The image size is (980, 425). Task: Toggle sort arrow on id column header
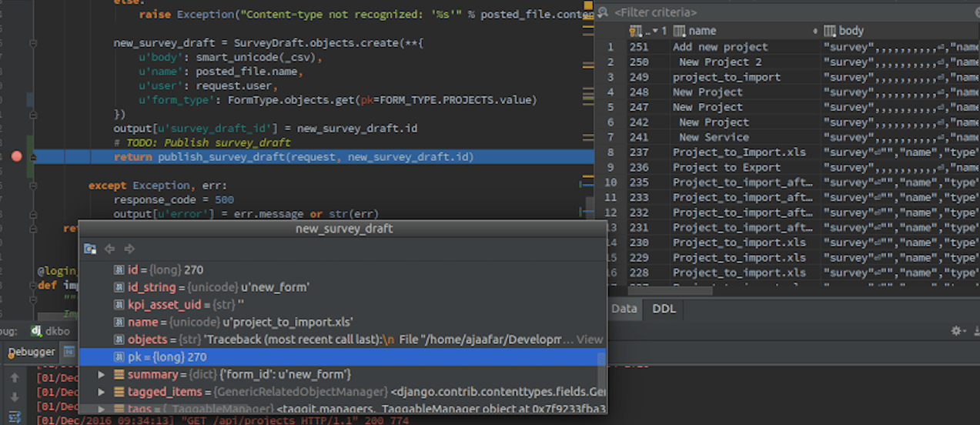click(x=655, y=31)
